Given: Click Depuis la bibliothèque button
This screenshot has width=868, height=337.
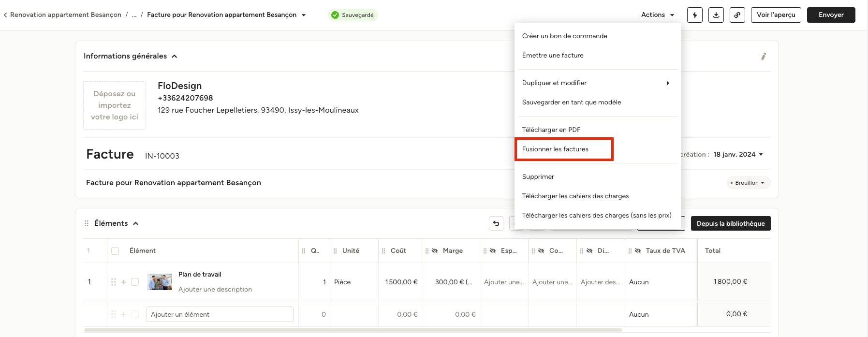Looking at the screenshot, I should [x=731, y=223].
